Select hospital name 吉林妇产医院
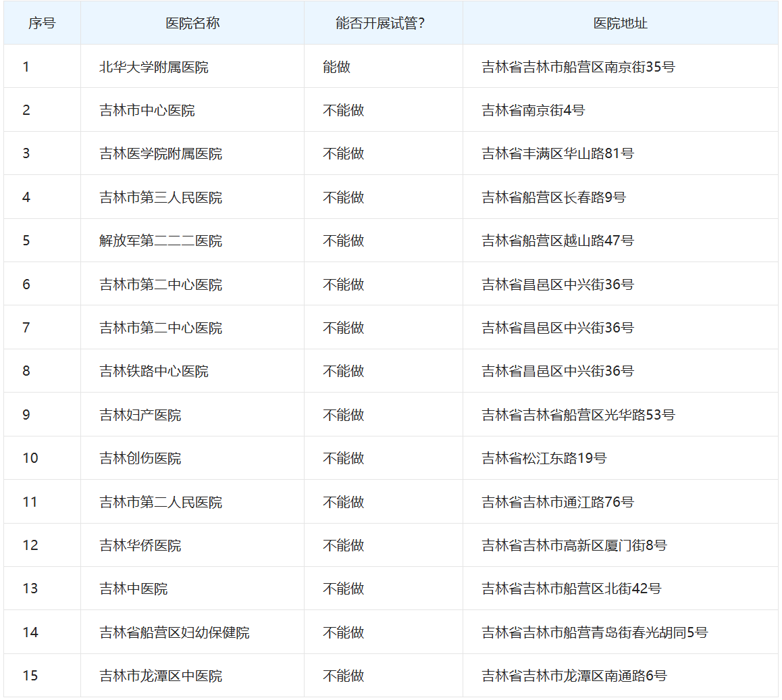This screenshot has height=700, width=782. (x=140, y=415)
